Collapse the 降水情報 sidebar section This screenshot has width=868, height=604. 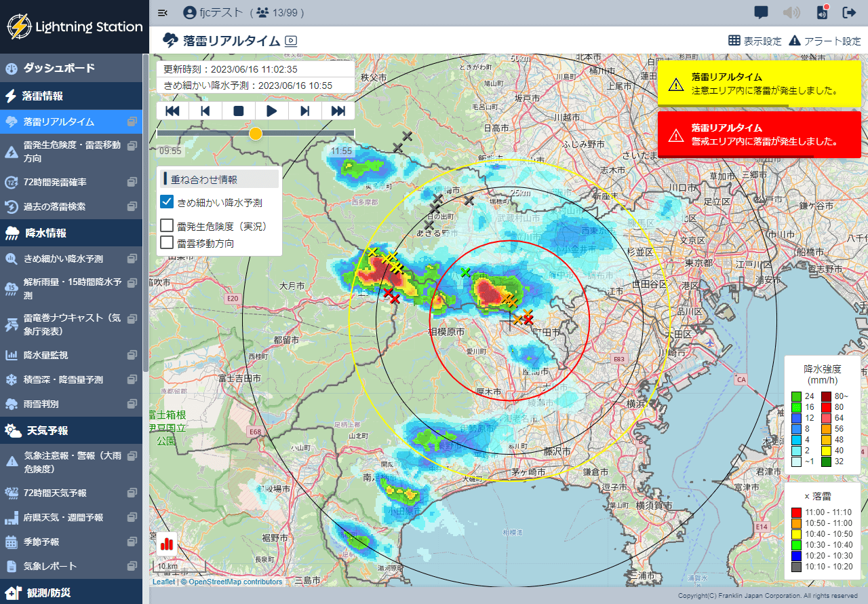[x=71, y=233]
